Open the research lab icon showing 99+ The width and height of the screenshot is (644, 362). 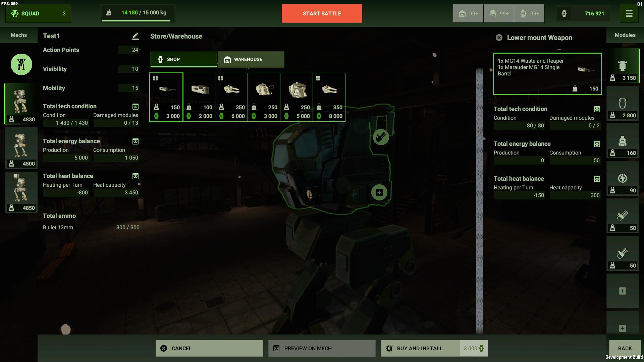coord(529,13)
